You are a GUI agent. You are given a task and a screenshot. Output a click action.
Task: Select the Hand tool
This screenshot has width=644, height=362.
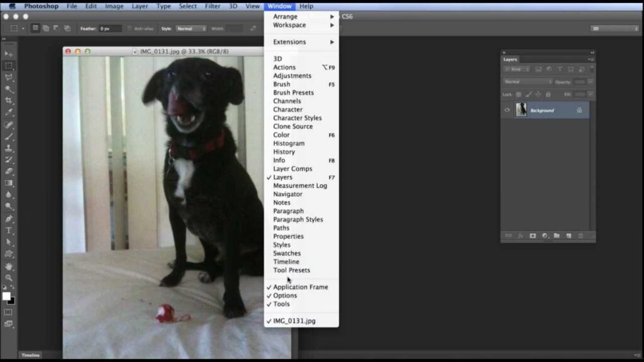point(9,266)
